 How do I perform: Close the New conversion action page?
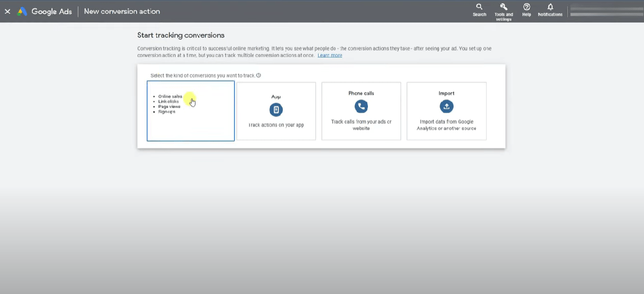coord(7,11)
